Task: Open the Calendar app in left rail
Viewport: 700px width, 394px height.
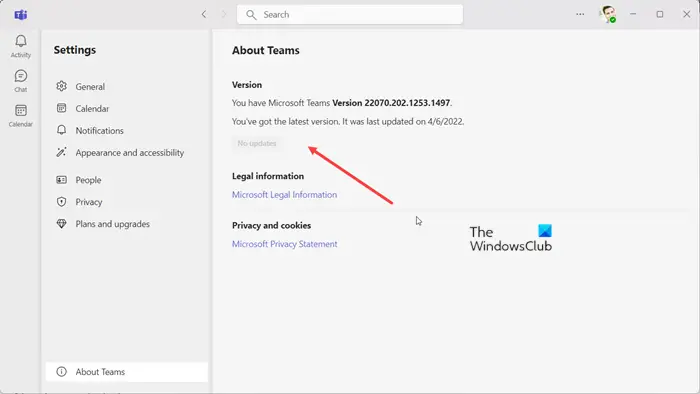Action: tap(21, 116)
